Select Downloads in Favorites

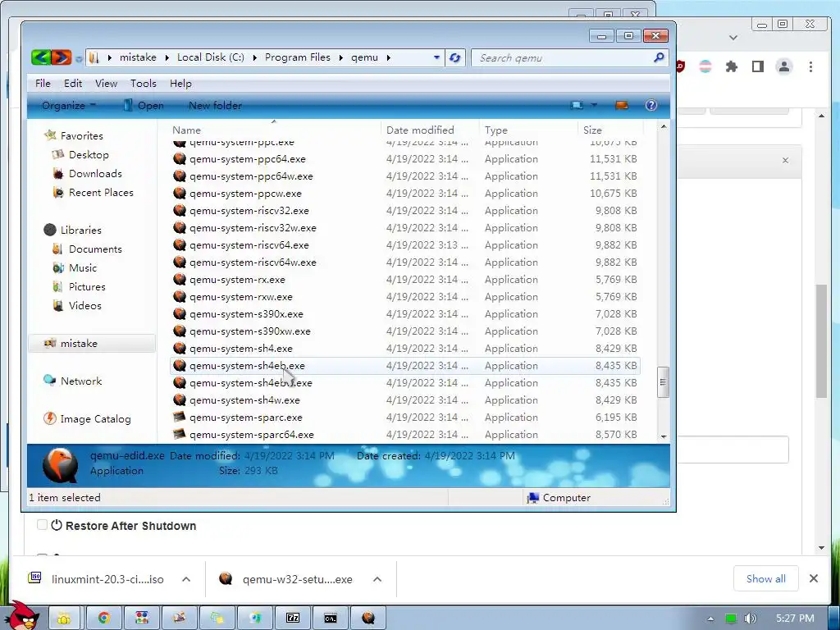pos(95,174)
